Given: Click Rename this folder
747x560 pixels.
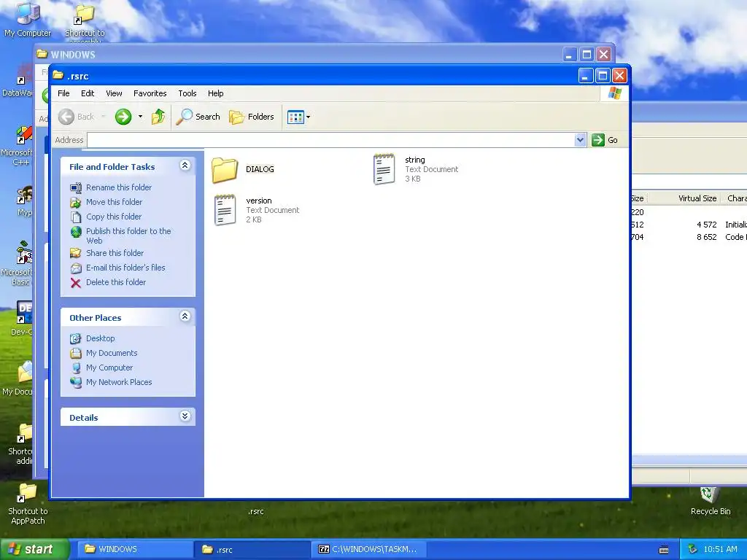Looking at the screenshot, I should [x=119, y=187].
